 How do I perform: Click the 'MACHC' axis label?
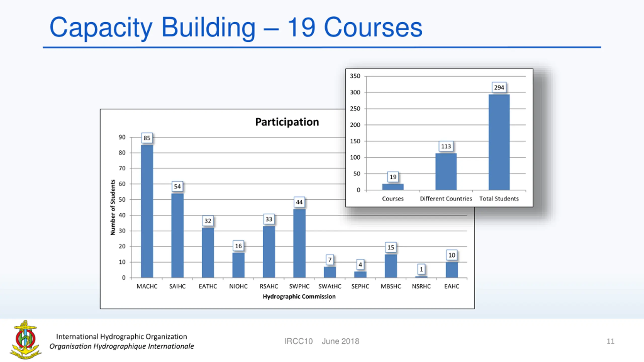point(147,286)
